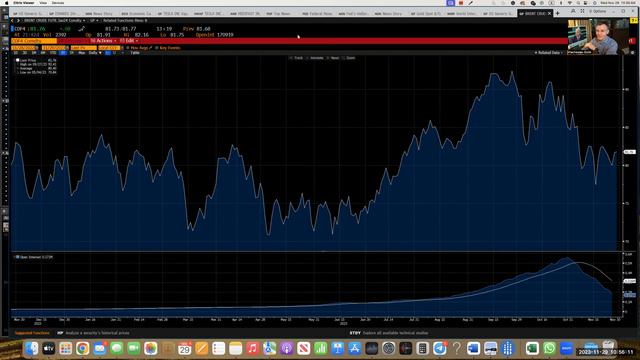Viewport: 640px width, 360px height.
Task: Open Numbers app in the Dock
Action: click(x=320, y=349)
